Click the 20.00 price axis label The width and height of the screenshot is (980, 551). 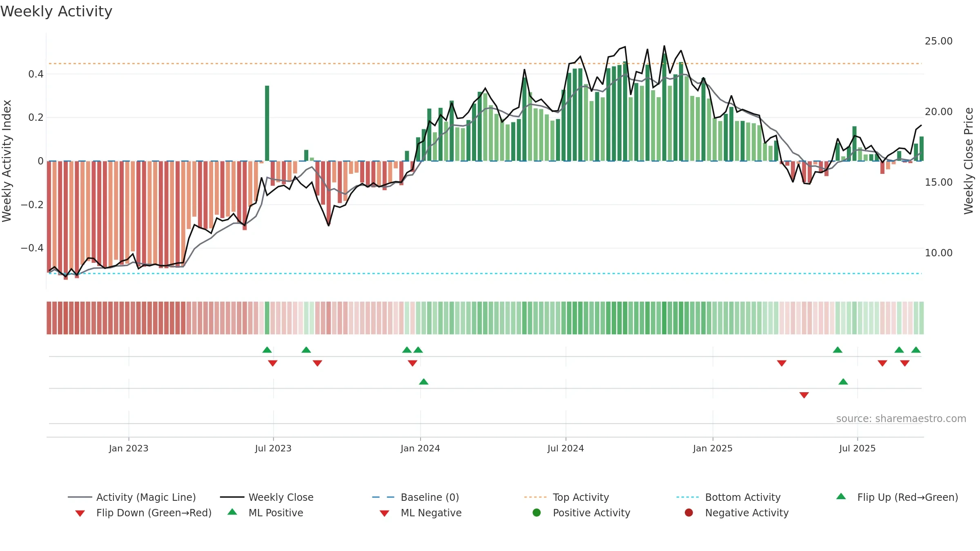938,111
